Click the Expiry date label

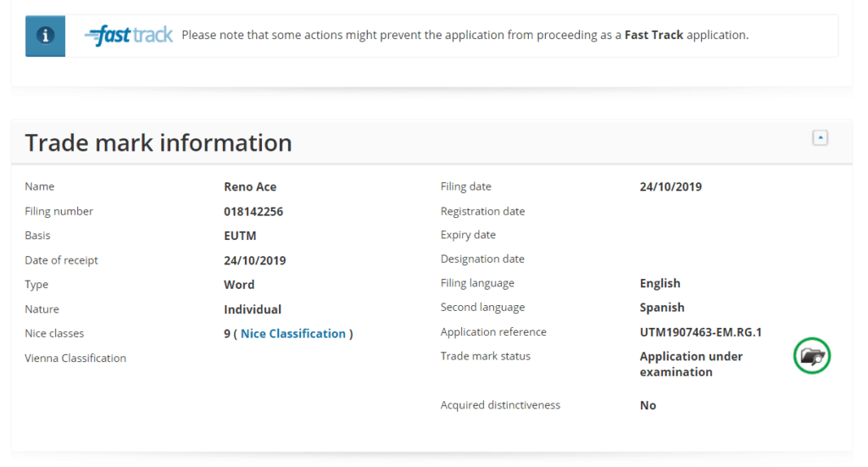click(468, 235)
